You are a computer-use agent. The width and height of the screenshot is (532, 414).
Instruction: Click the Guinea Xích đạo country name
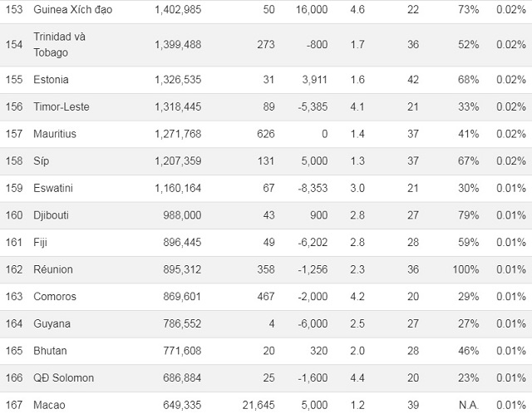[x=72, y=9]
